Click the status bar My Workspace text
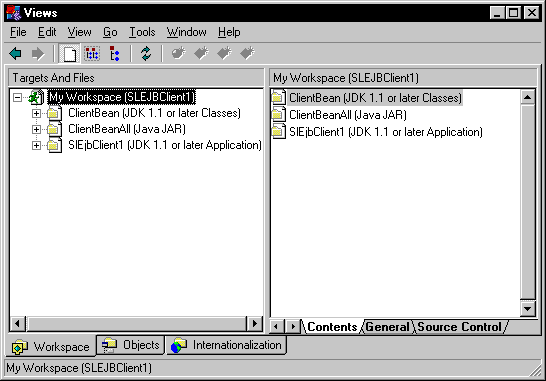The width and height of the screenshot is (546, 381). [79, 368]
